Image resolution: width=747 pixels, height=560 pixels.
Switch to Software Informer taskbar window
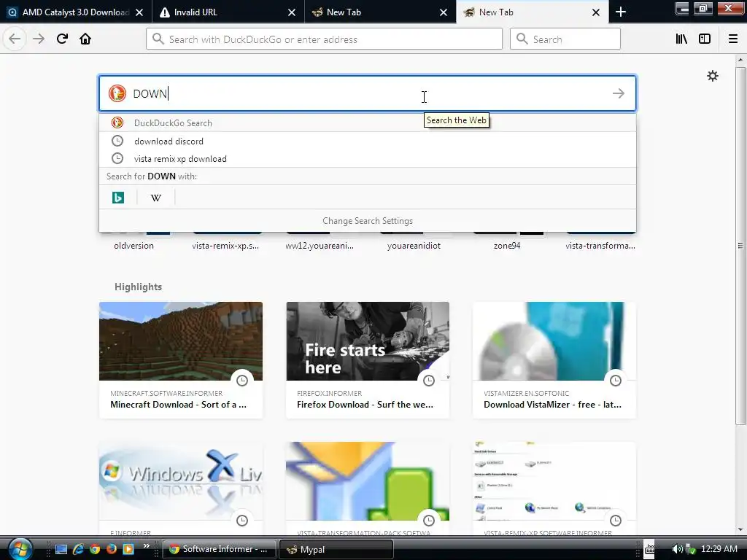tap(220, 549)
